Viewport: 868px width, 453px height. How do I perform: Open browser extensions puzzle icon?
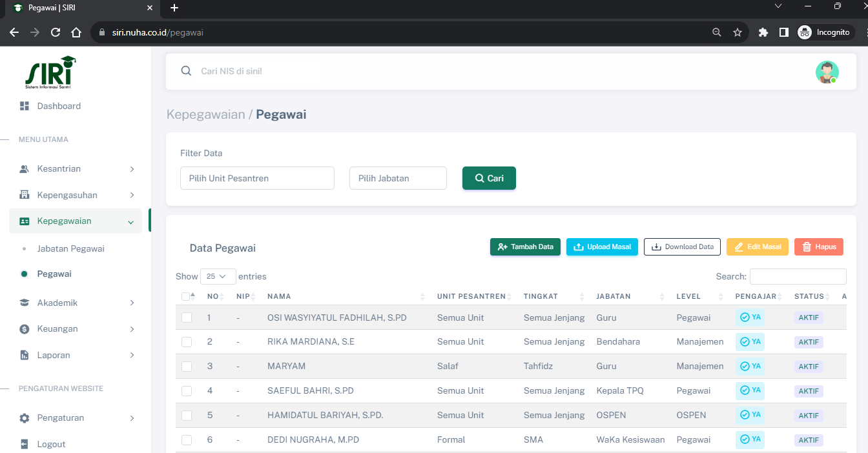[763, 32]
